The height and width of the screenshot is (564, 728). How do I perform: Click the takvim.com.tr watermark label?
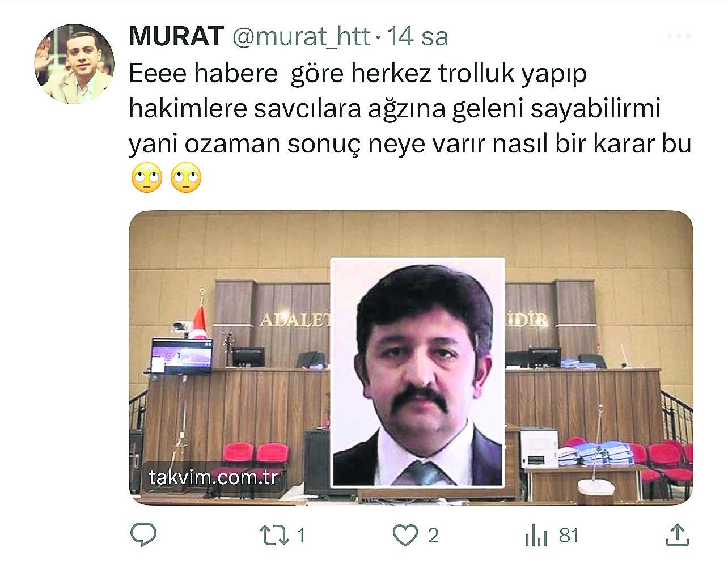(213, 477)
